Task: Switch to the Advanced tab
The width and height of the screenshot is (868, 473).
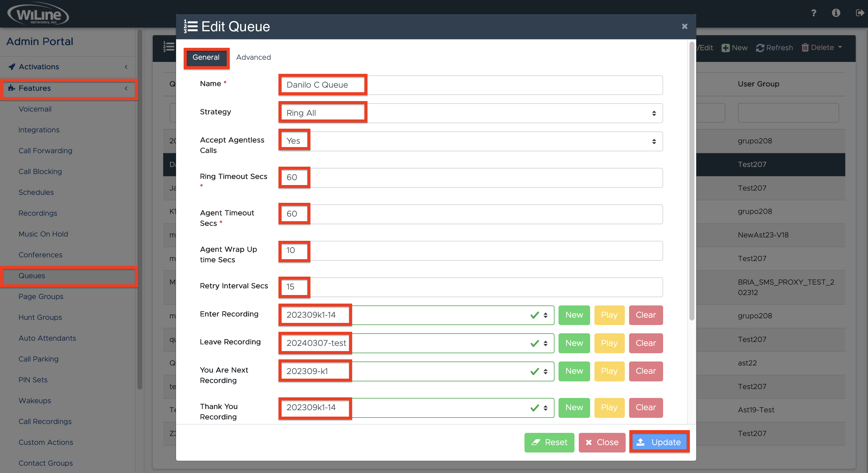Action: (x=253, y=57)
